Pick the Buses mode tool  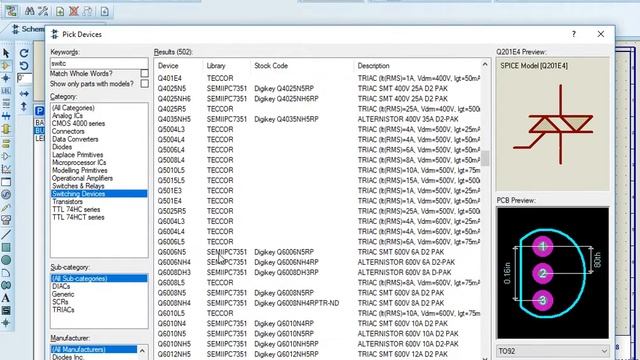(6, 116)
